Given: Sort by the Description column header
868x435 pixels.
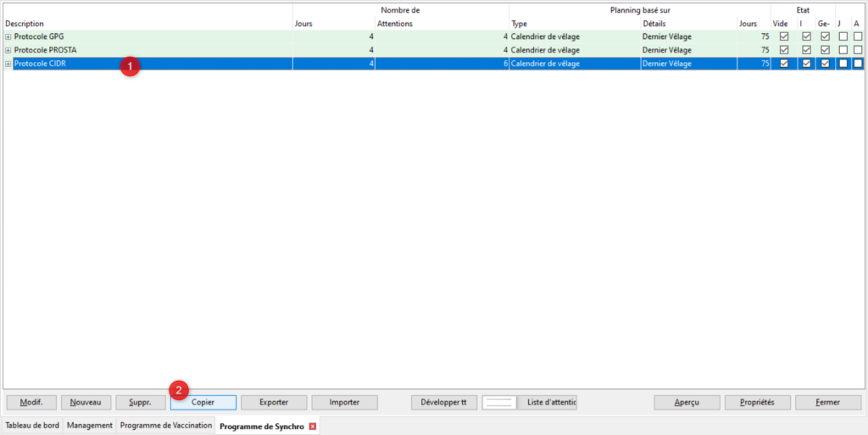Looking at the screenshot, I should [x=25, y=24].
